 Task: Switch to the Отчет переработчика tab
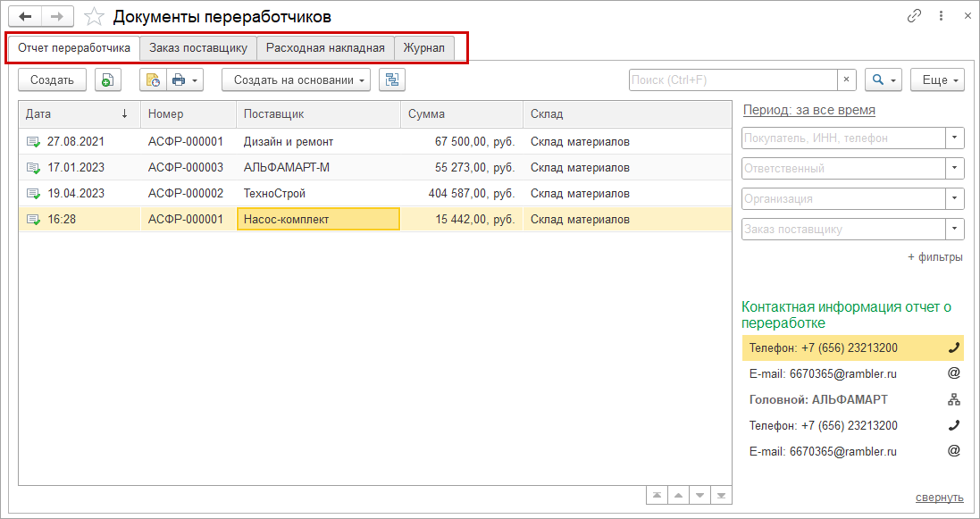pos(74,48)
